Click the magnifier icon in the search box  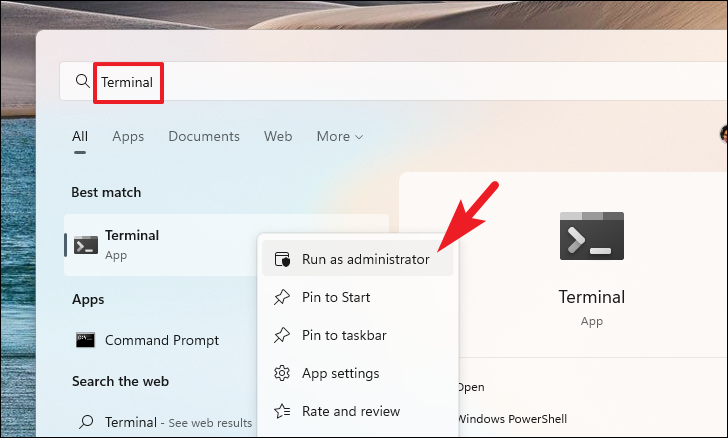point(83,81)
